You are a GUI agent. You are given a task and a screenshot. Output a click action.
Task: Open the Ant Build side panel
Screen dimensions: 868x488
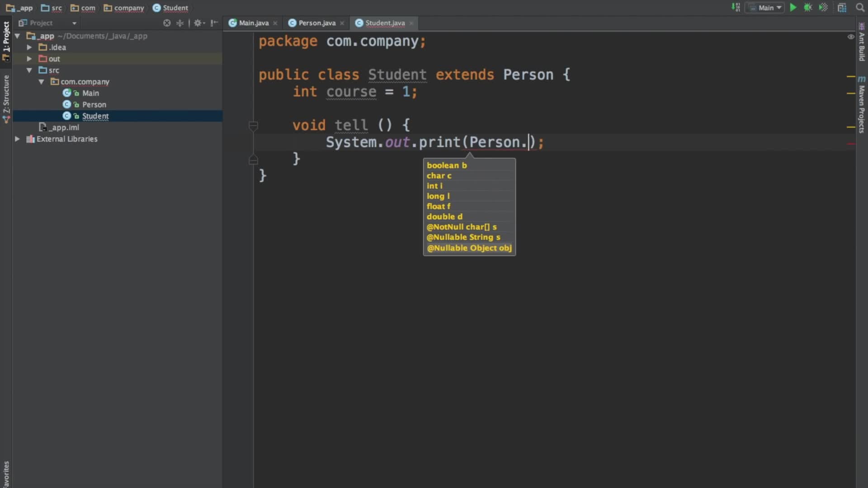point(862,42)
